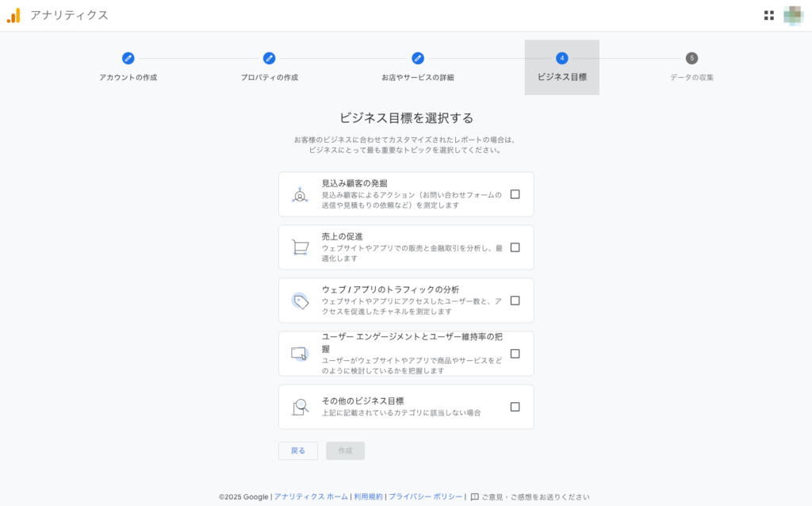Image resolution: width=812 pixels, height=506 pixels.
Task: Click the lead-search icon beside 見込み顧客の発掘
Action: [x=299, y=194]
